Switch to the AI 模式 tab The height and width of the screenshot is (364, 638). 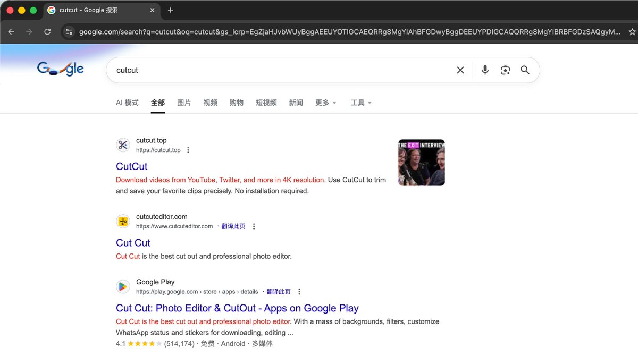[127, 103]
